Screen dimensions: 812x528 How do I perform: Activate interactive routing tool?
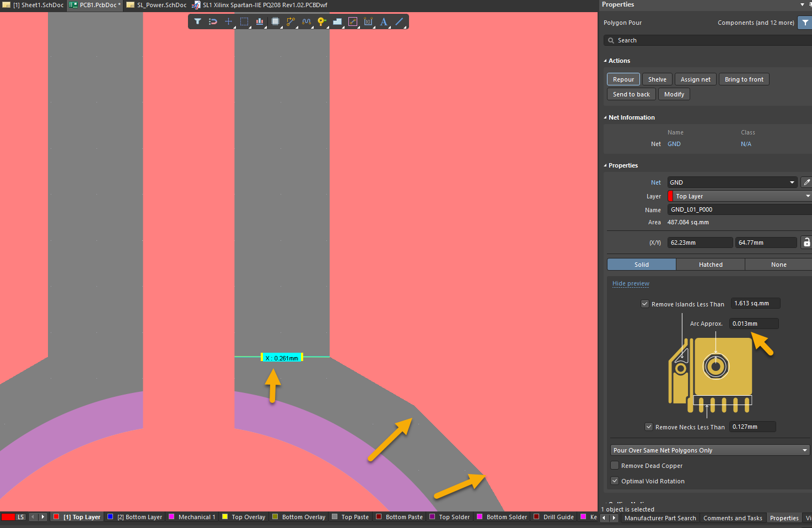click(291, 21)
